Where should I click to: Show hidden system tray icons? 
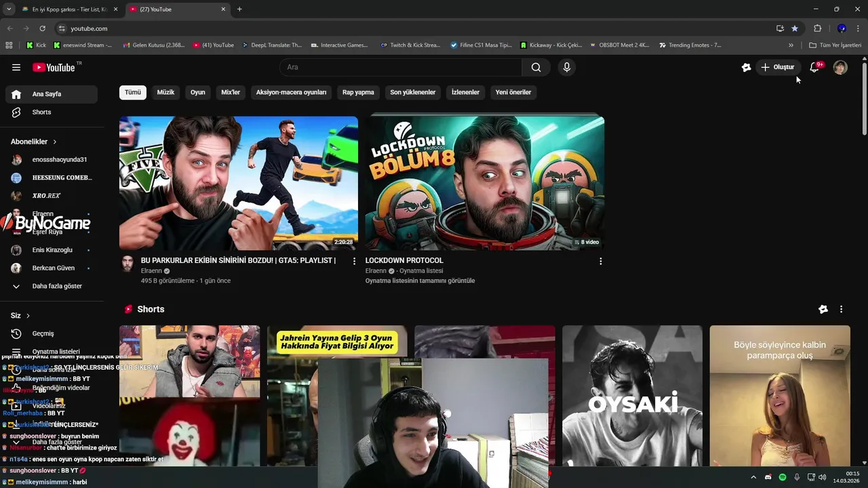[753, 477]
